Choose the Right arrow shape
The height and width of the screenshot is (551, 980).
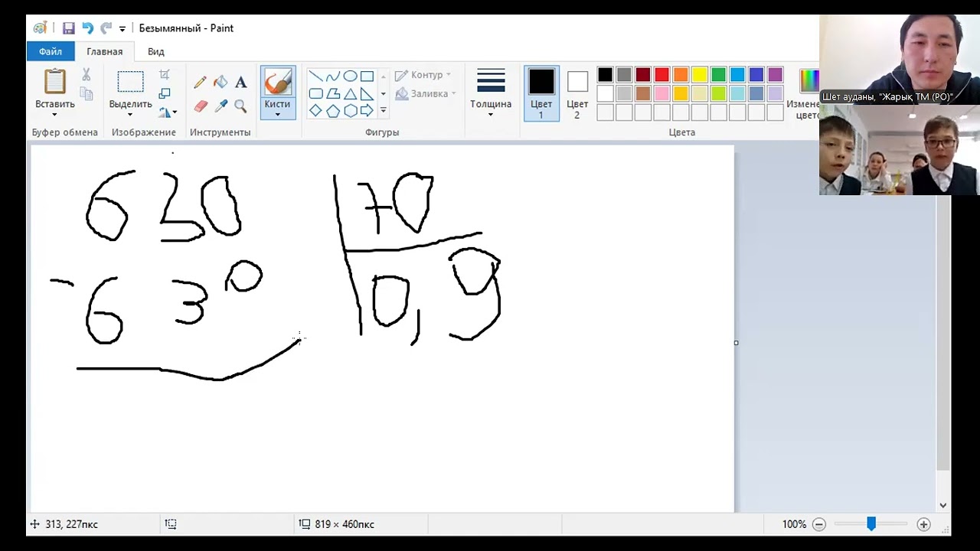click(x=367, y=111)
